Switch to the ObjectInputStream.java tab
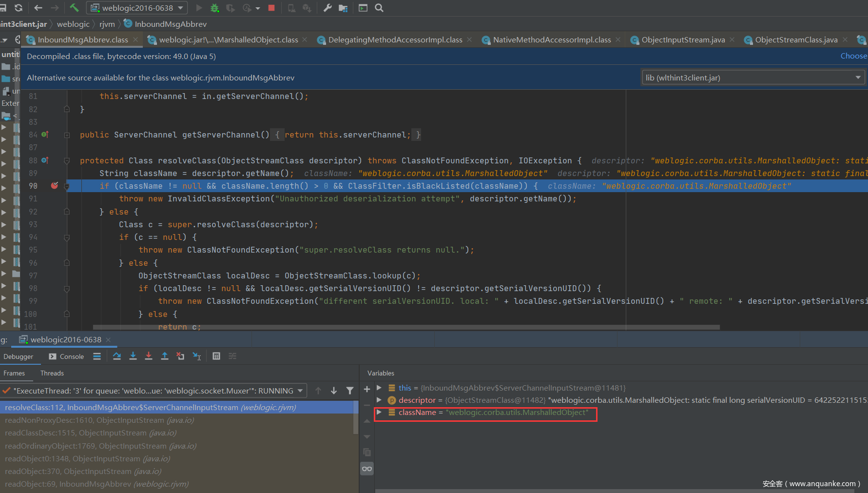 (682, 40)
